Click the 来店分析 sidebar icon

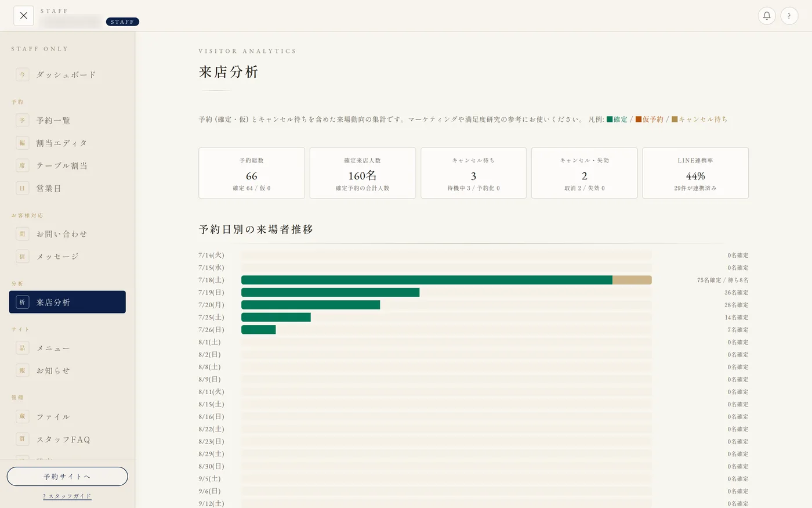click(x=22, y=302)
